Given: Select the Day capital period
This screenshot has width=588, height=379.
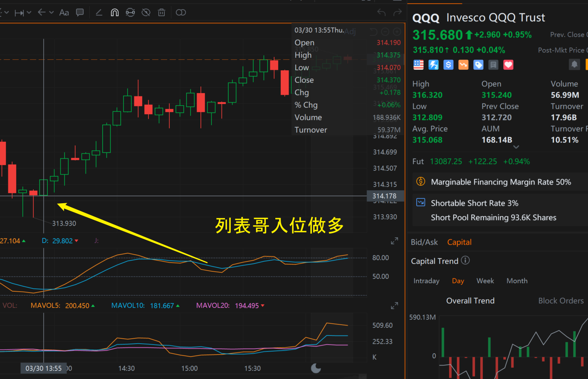Looking at the screenshot, I should click(x=458, y=281).
